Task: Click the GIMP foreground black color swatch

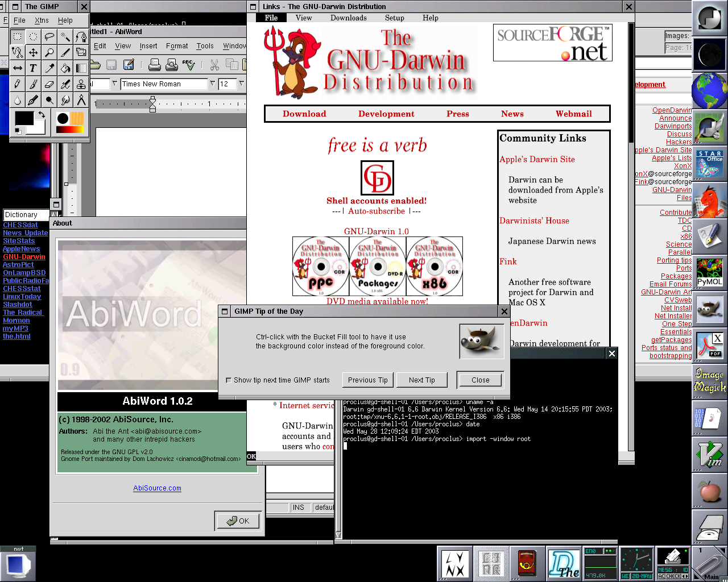Action: pos(24,118)
